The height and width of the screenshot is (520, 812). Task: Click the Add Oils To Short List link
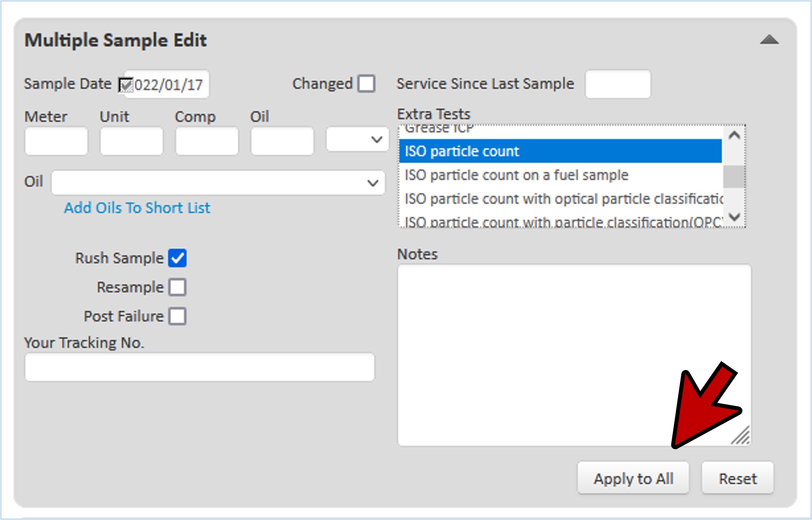click(x=137, y=208)
